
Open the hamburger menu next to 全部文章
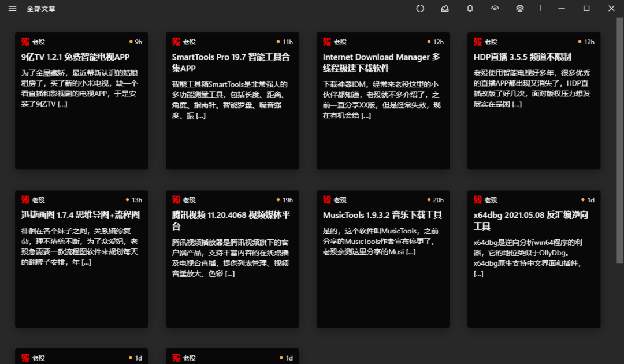pos(12,8)
